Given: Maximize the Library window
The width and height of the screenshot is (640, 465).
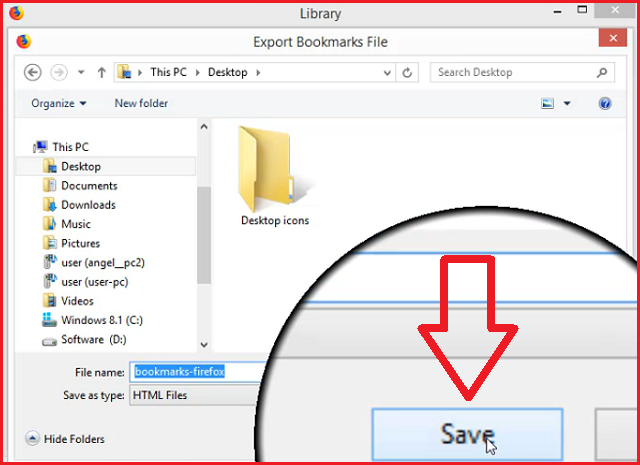Looking at the screenshot, I should tap(582, 10).
